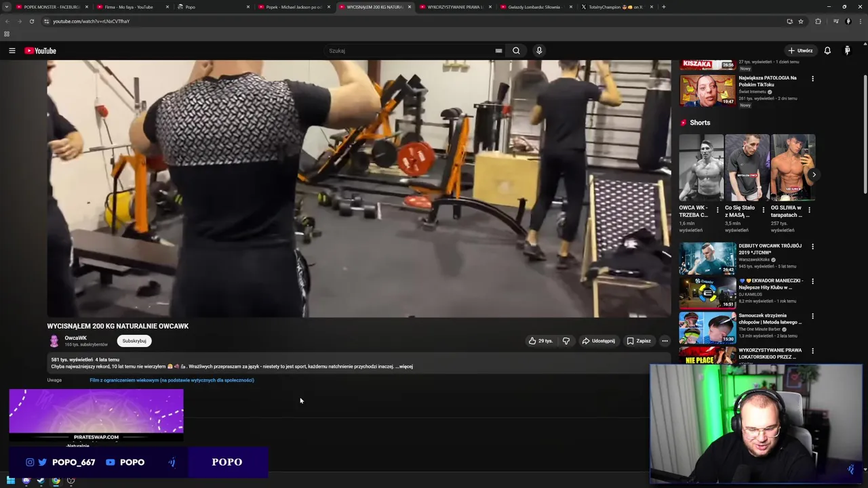Open Steam in the taskbar

click(x=41, y=481)
